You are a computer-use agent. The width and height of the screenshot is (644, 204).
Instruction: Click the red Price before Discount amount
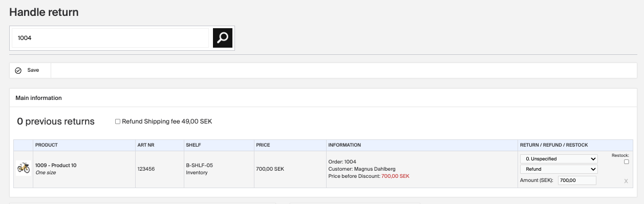click(x=395, y=176)
